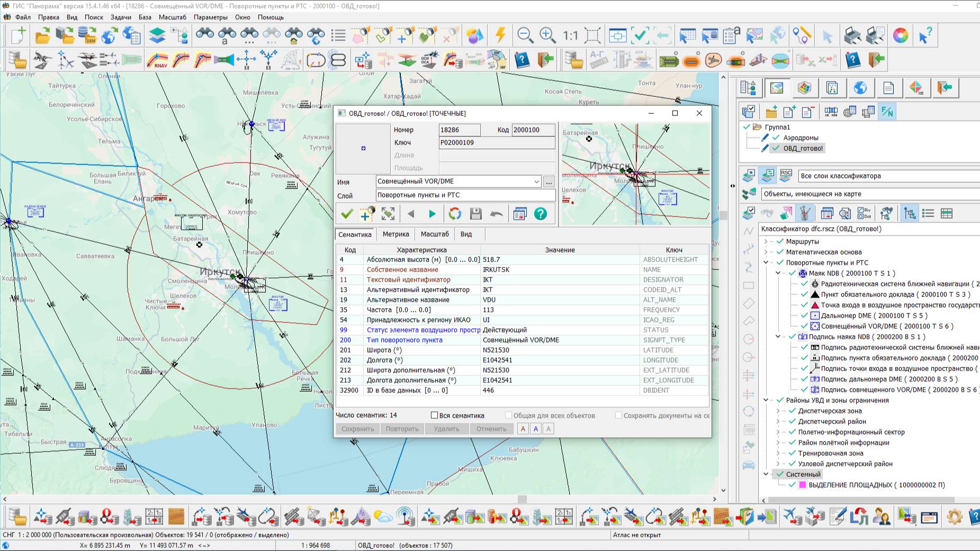Click the lightning bolt toolbar icon
Screen dimensions: 980x551
(500, 35)
